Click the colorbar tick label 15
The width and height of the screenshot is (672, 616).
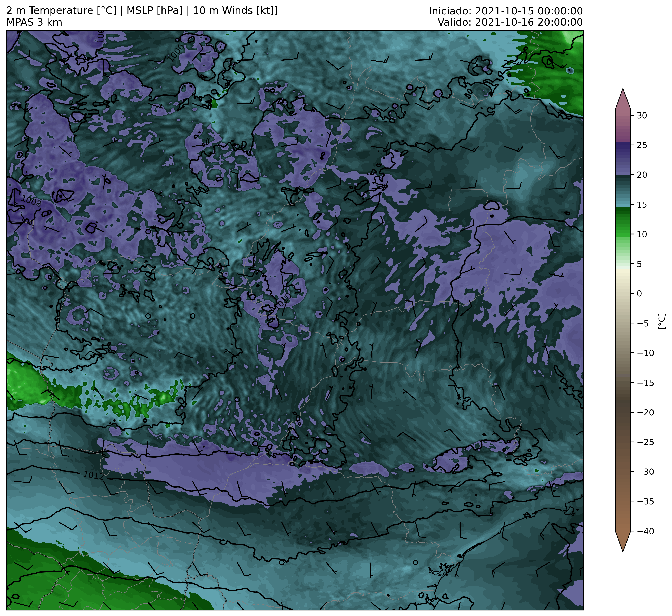point(642,205)
